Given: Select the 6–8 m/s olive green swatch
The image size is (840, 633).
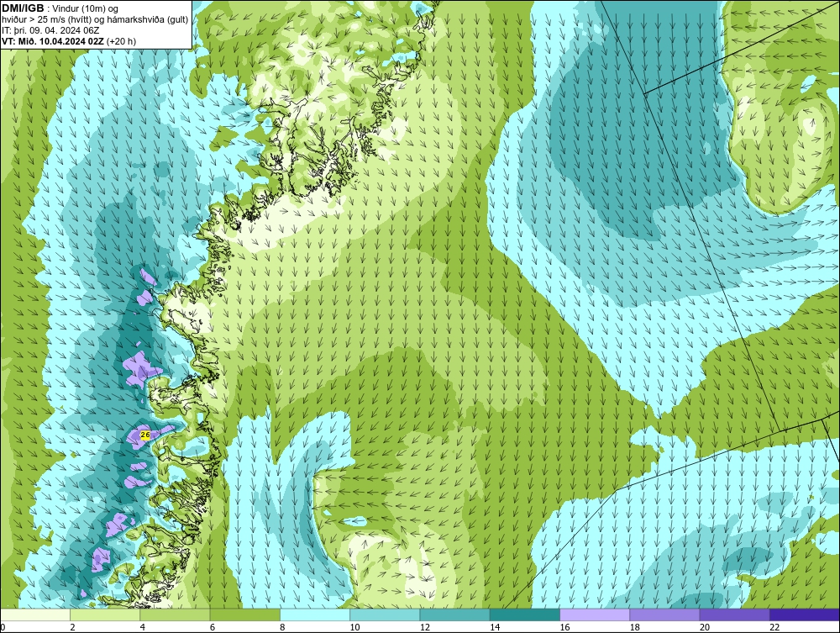Looking at the screenshot, I should [x=244, y=615].
